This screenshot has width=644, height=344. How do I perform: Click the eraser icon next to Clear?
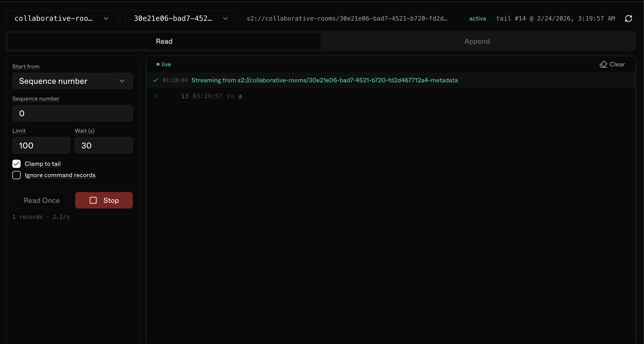click(603, 64)
